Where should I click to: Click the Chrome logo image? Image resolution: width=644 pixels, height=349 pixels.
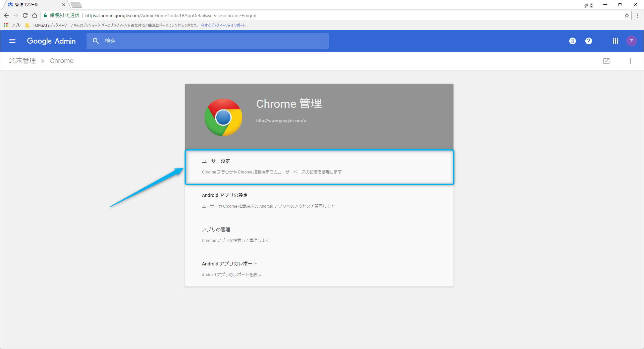click(223, 117)
